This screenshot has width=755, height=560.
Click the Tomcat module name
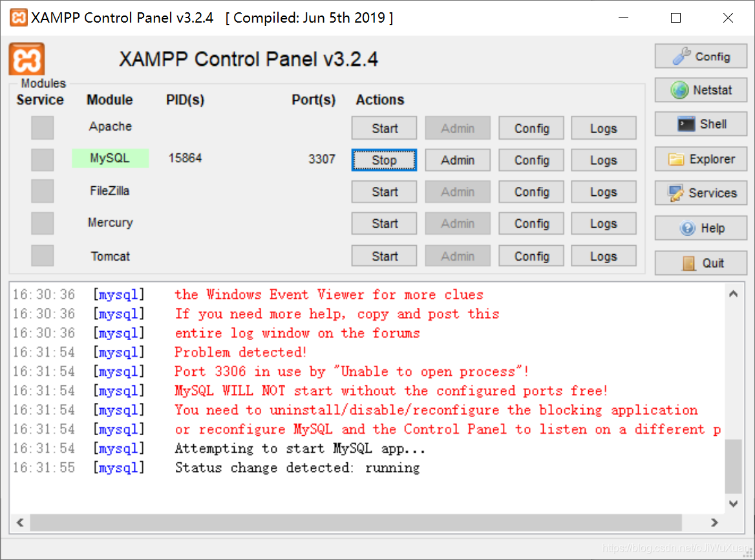111,256
